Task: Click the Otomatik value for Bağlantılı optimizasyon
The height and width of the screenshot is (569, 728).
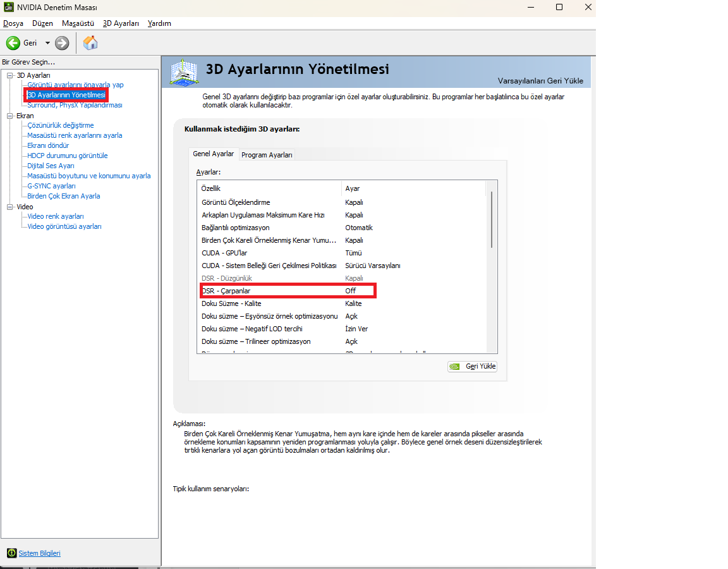Action: point(359,228)
